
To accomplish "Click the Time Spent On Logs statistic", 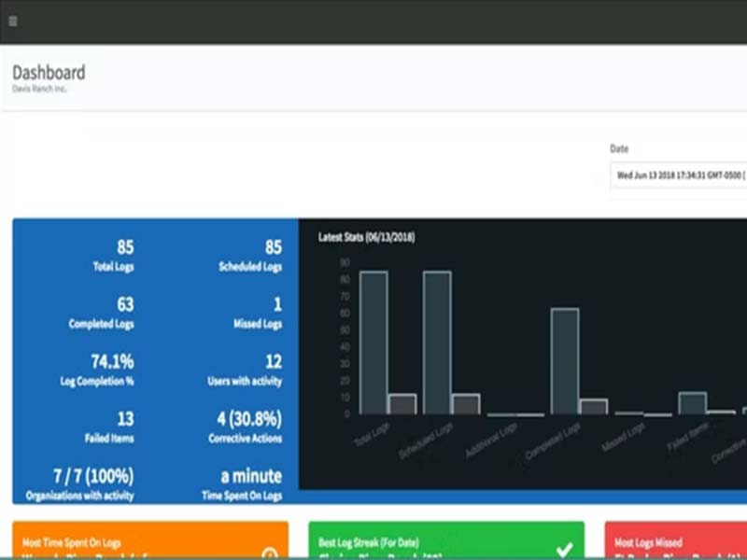I will (242, 484).
